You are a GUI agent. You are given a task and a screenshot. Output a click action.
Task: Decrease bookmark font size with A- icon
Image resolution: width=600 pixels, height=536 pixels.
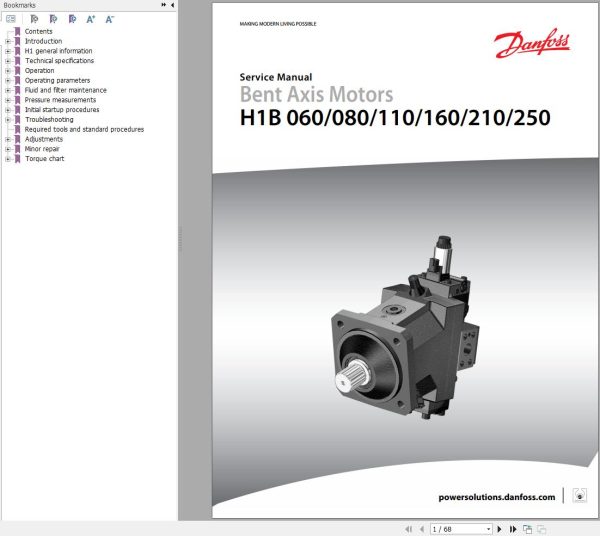pyautogui.click(x=109, y=19)
